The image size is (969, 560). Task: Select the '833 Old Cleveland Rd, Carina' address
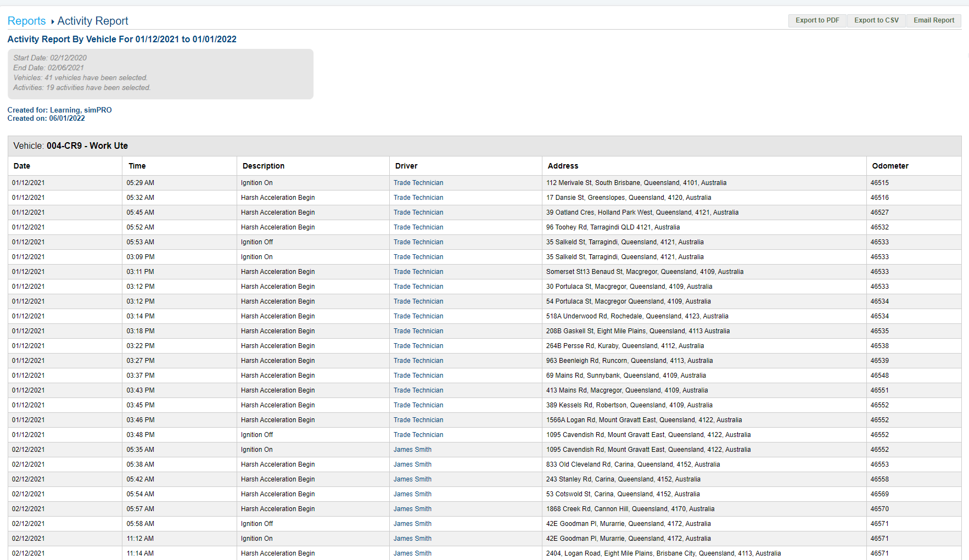click(633, 464)
